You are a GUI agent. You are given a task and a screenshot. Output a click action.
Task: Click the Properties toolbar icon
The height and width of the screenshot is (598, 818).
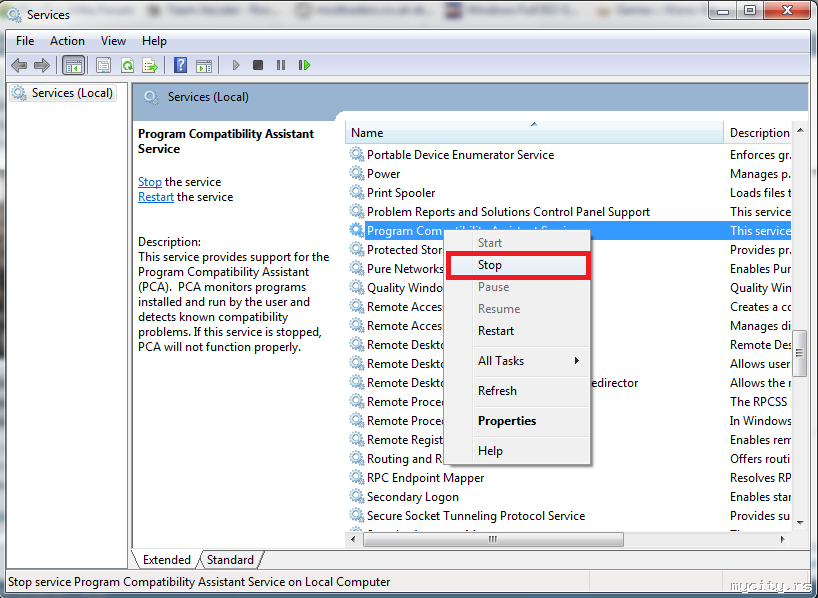pyautogui.click(x=104, y=65)
